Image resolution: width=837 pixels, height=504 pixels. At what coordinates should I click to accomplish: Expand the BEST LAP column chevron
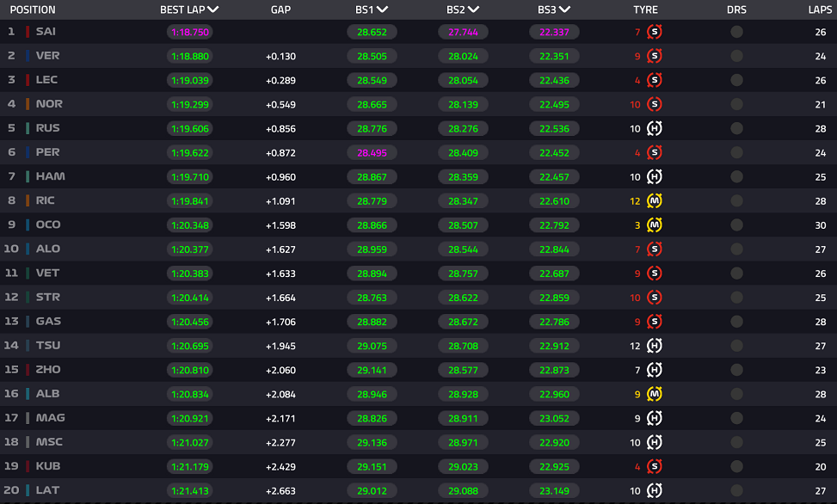pyautogui.click(x=213, y=9)
